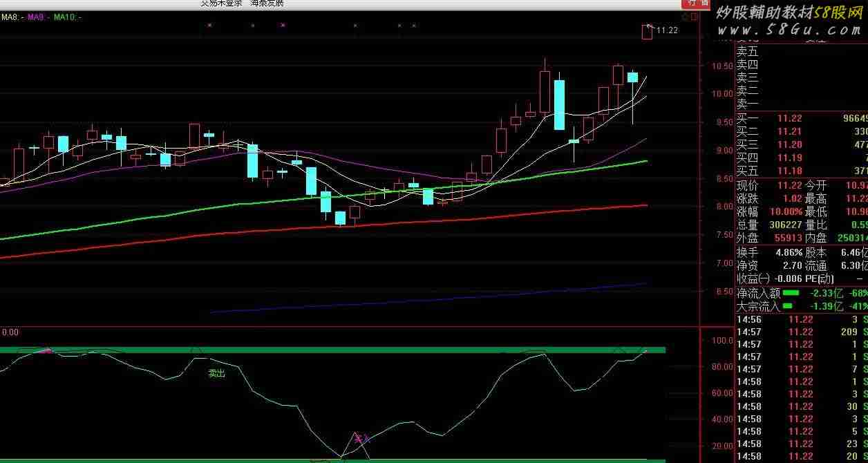
Task: Click the 7.00 price axis label
Action: point(724,263)
